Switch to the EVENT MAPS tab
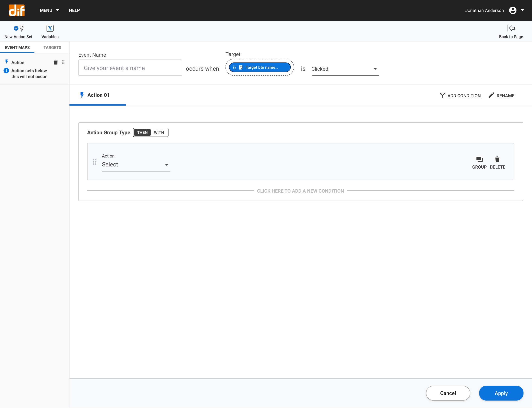532x408 pixels. pyautogui.click(x=17, y=47)
